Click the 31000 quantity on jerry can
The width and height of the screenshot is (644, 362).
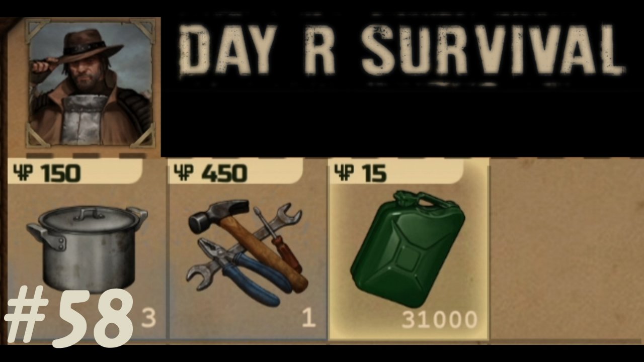[439, 319]
